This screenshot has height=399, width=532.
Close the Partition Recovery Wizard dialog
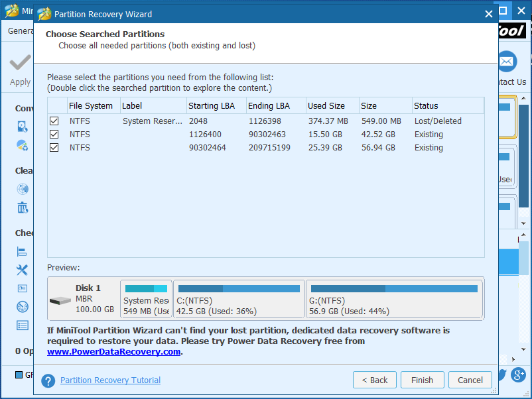coord(489,14)
